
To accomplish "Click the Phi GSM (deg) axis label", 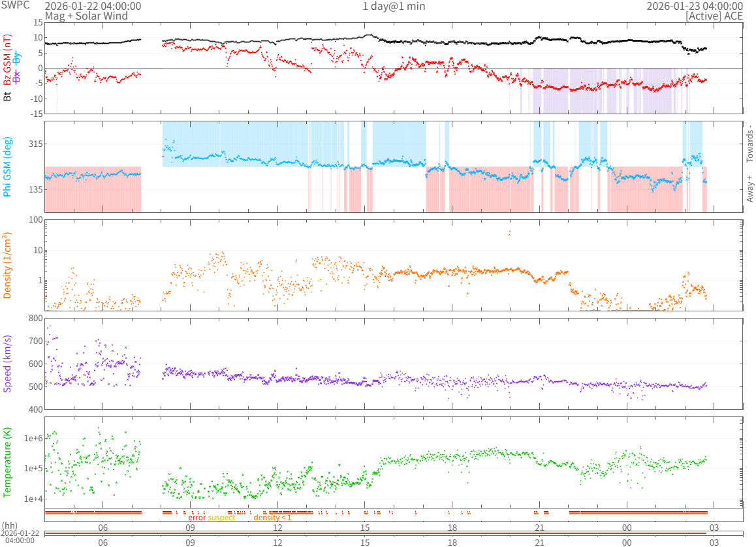I will (x=8, y=166).
